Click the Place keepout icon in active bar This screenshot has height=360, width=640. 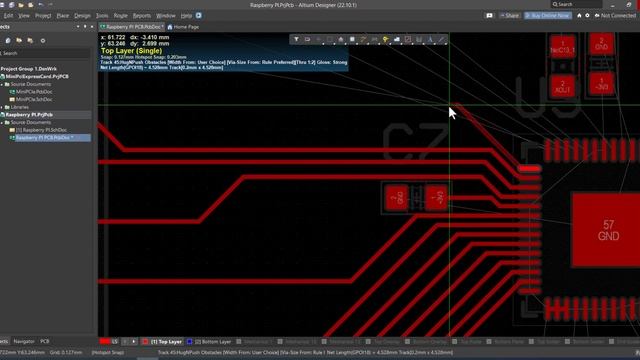pos(408,39)
